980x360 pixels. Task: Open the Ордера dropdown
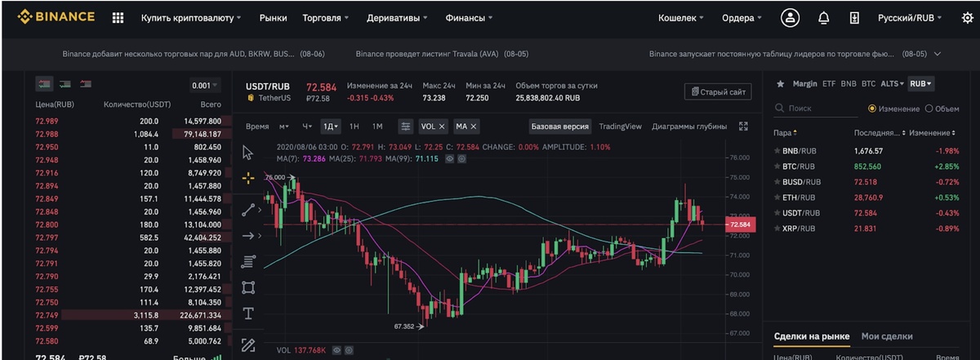(742, 17)
